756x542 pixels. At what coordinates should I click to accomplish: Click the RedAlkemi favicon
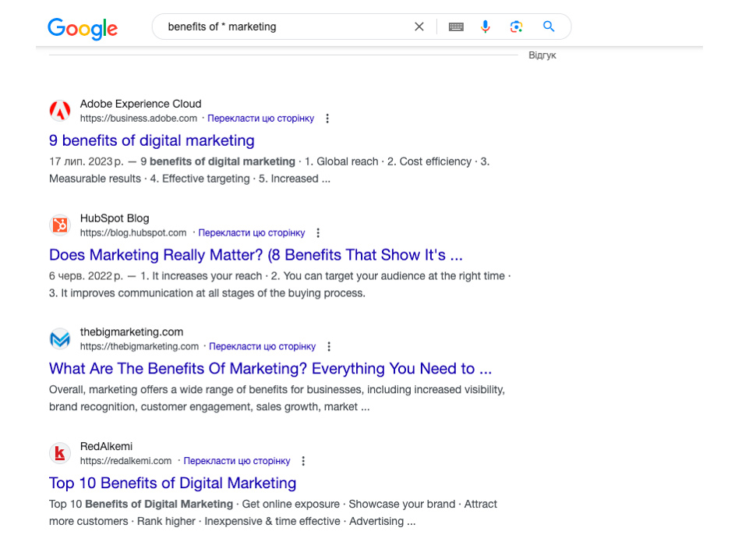click(x=60, y=453)
